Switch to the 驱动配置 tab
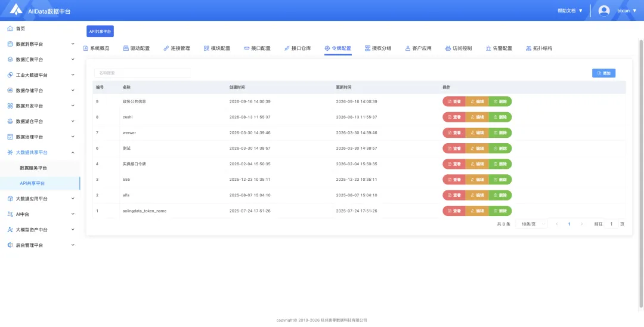644x327 pixels. pyautogui.click(x=137, y=48)
